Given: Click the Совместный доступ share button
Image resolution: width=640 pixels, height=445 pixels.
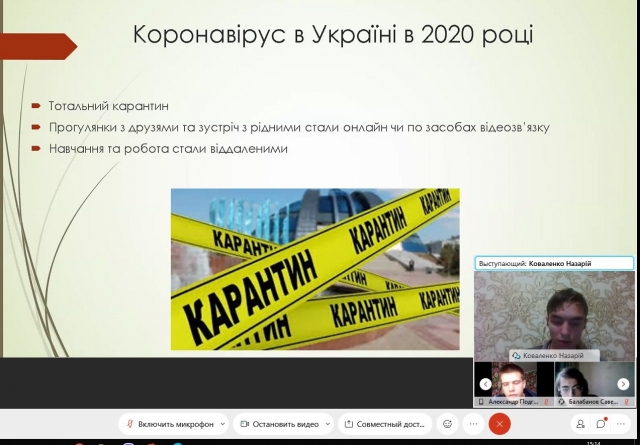Looking at the screenshot, I should click(384, 424).
